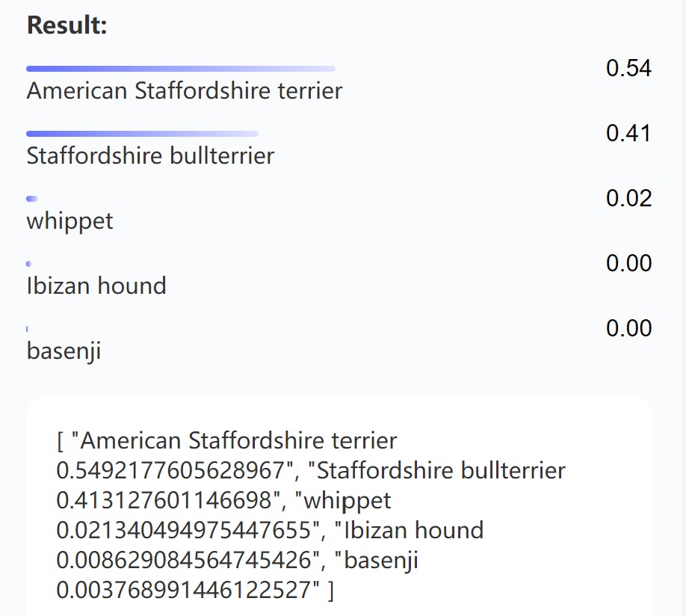The width and height of the screenshot is (686, 616).
Task: Click the 0.02 score for whippet
Action: coord(628,199)
